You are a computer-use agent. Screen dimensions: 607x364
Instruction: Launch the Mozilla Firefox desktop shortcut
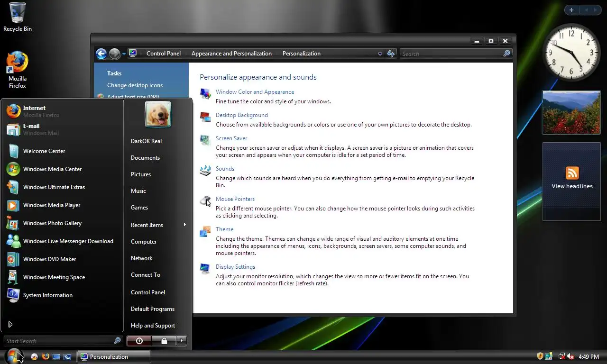tap(18, 70)
